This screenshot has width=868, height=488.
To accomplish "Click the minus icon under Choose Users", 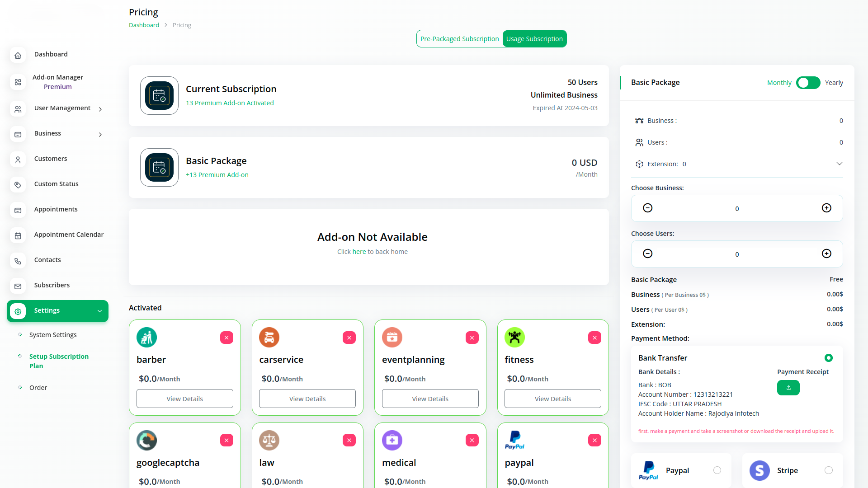I will (647, 253).
